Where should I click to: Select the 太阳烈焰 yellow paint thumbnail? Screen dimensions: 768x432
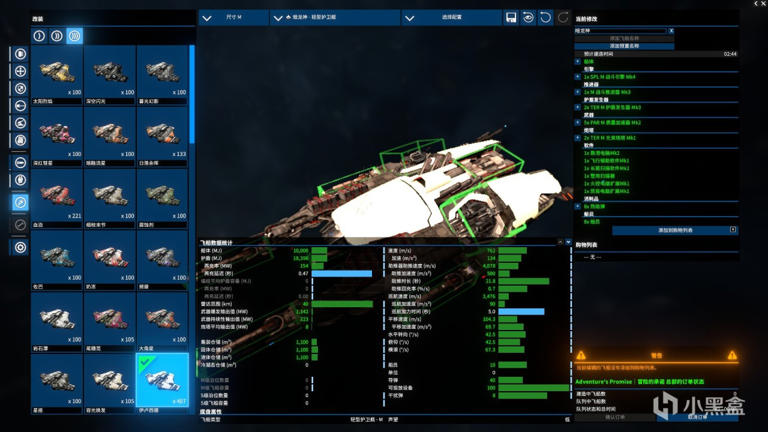click(58, 76)
